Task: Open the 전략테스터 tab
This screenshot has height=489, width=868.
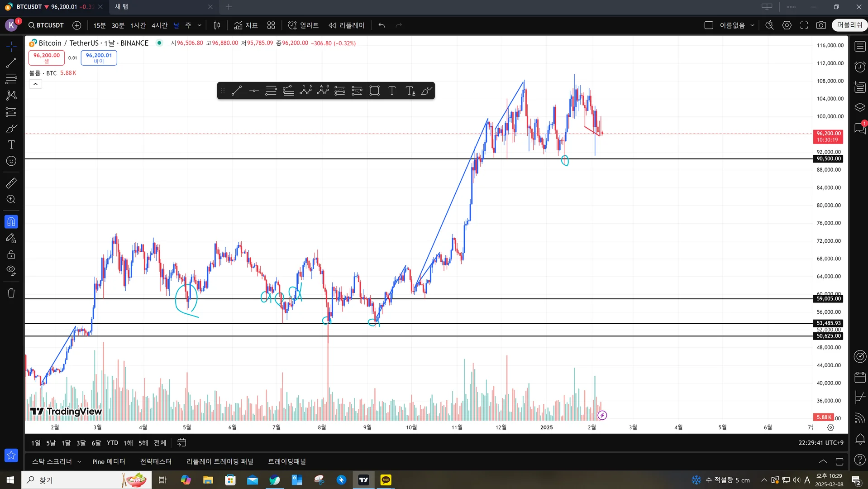Action: [156, 461]
